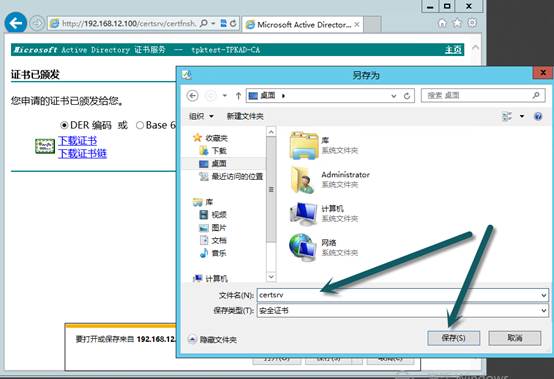Select the DER 编码 radio option
Image resolution: width=554 pixels, height=379 pixels.
tap(64, 125)
